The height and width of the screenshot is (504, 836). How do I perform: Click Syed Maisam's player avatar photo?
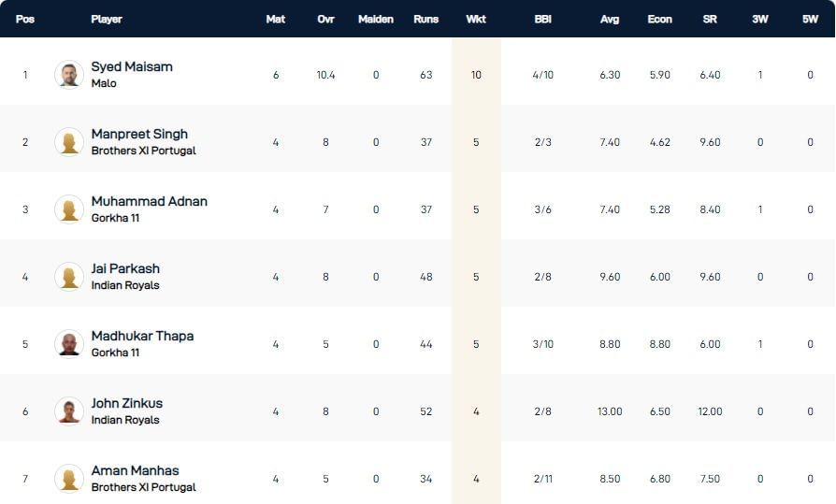69,75
